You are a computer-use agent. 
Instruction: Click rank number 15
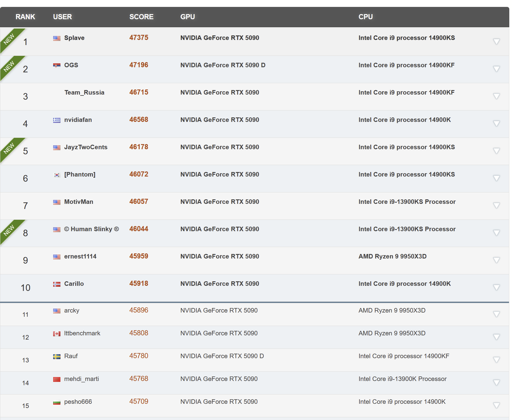26,406
